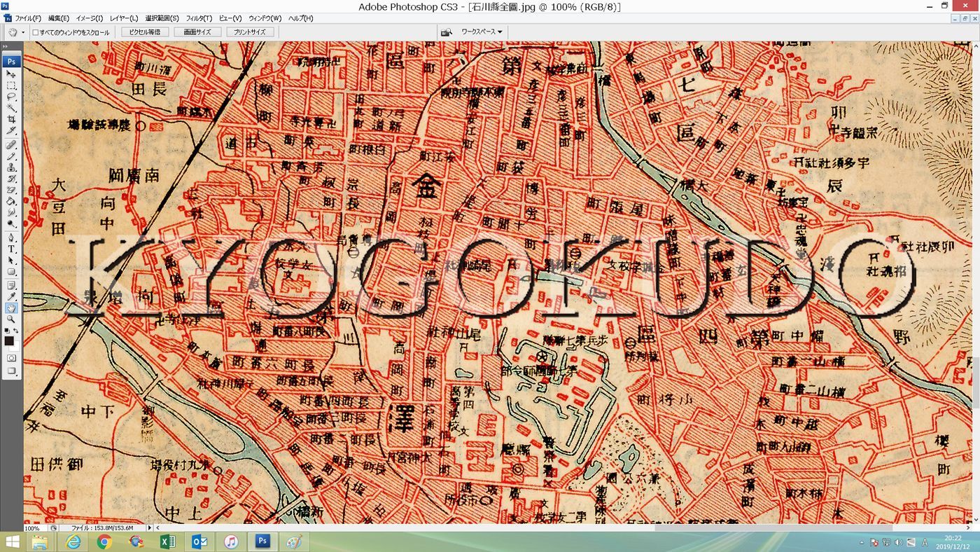Screen dimensions: 980x552
Task: Click the 100% zoom field
Action: (35, 528)
